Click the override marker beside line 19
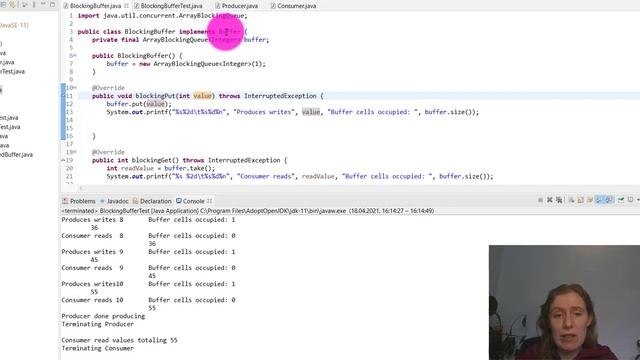 coord(63,160)
